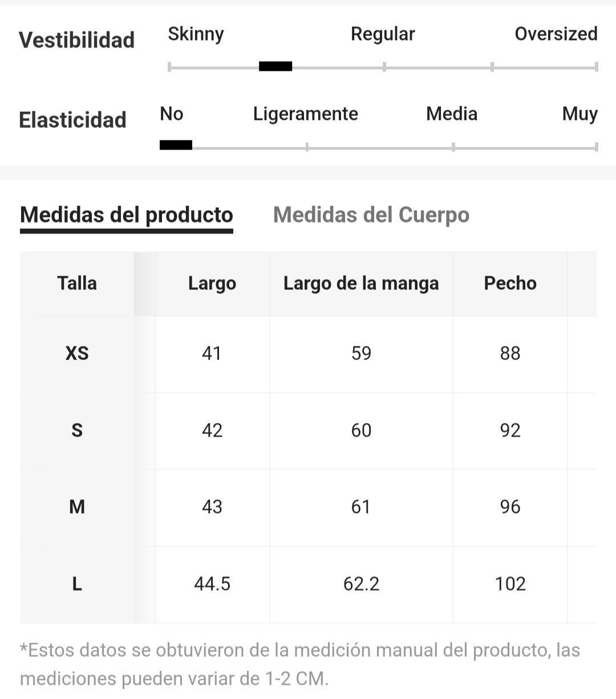Click the Vestibilidad slider black marker
This screenshot has height=699, width=616.
point(275,66)
